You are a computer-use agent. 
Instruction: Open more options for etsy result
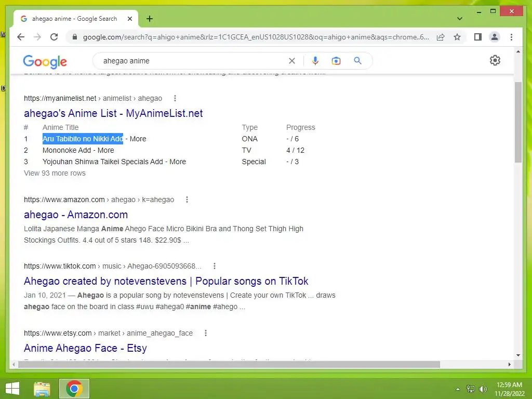pos(206,333)
